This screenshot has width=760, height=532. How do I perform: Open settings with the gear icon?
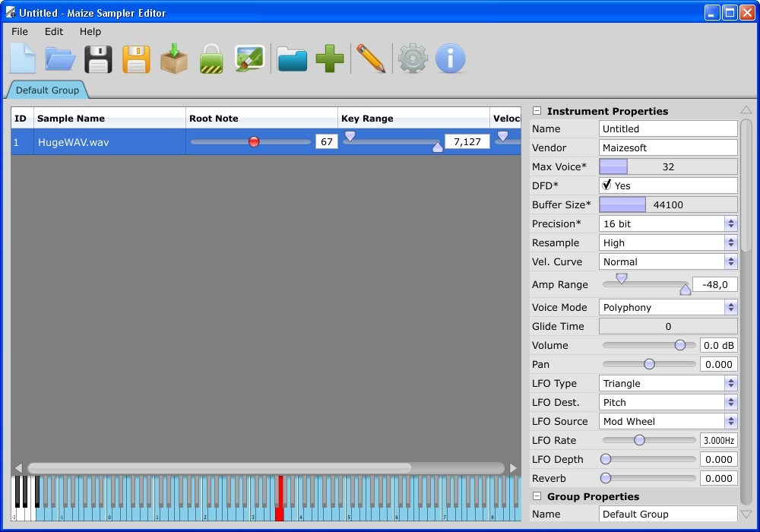[x=412, y=58]
